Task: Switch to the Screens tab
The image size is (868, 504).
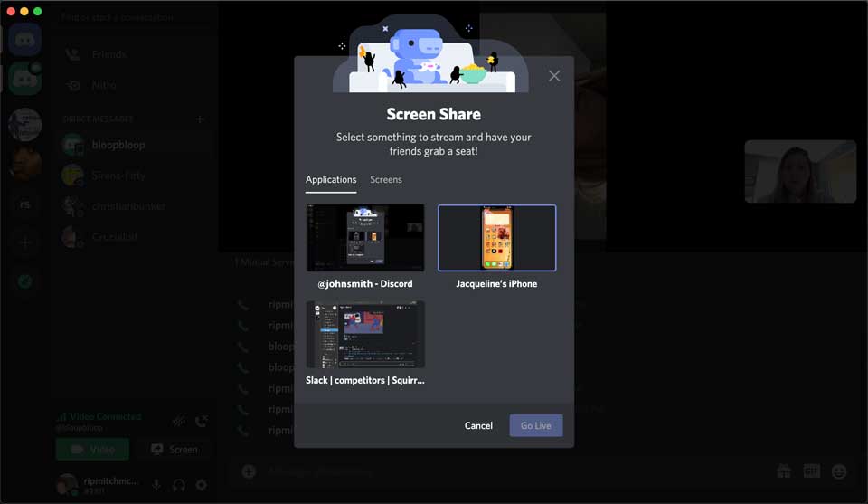Action: [x=386, y=179]
